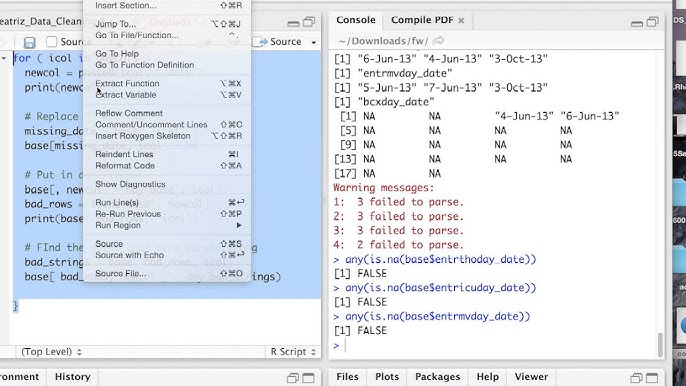Screen dimensions: 686x386
Task: Choose Extract Variable from menu
Action: (167, 95)
